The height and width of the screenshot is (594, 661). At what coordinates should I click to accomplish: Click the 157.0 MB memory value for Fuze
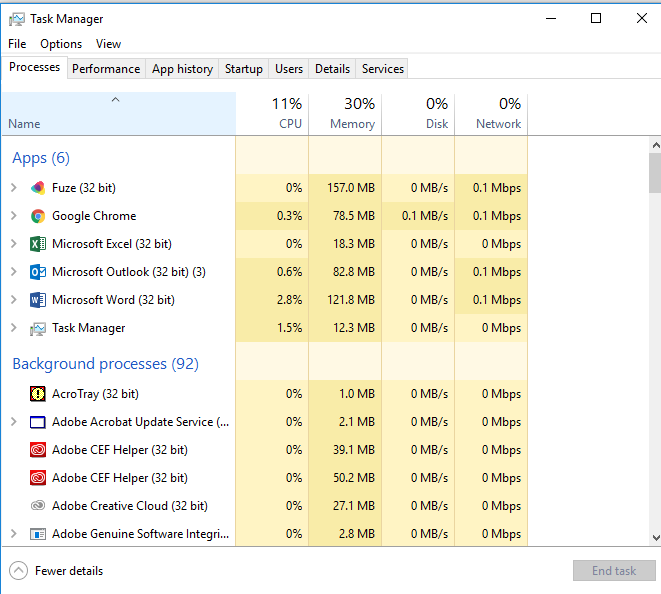pyautogui.click(x=351, y=188)
